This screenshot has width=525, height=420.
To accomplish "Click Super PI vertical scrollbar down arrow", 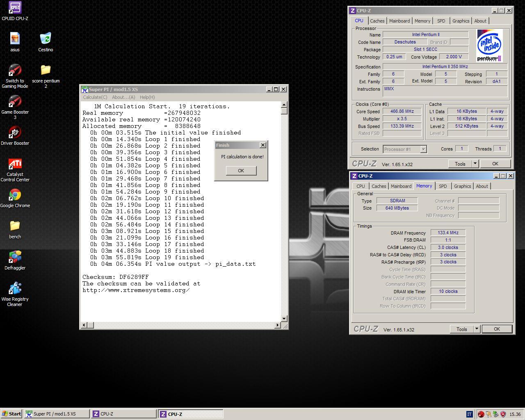I will (x=284, y=319).
